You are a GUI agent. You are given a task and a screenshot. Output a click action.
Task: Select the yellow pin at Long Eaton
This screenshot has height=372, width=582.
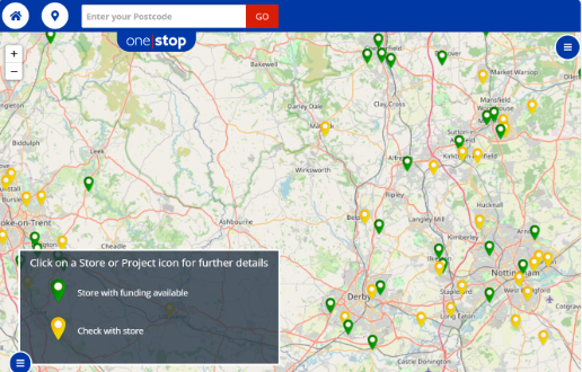click(451, 309)
